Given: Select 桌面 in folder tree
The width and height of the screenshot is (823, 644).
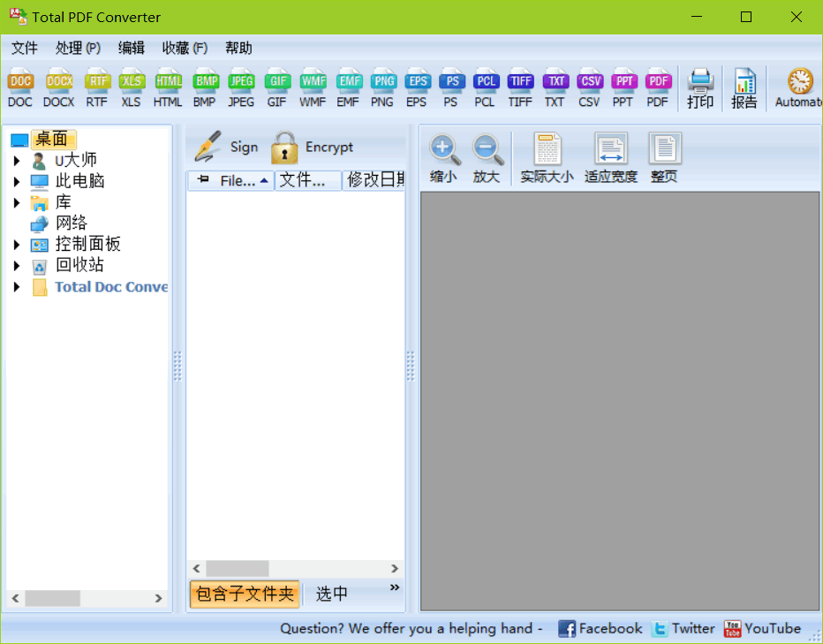Looking at the screenshot, I should pyautogui.click(x=53, y=140).
